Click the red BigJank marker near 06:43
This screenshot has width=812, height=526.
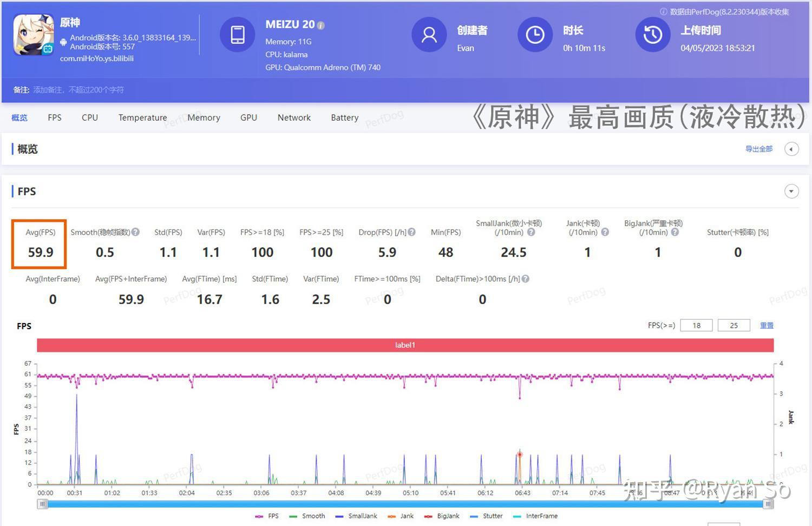coord(520,454)
